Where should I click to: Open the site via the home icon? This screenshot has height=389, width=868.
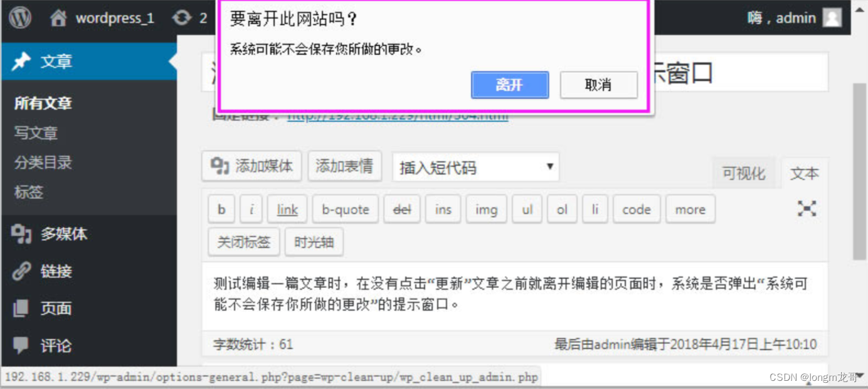tap(58, 18)
